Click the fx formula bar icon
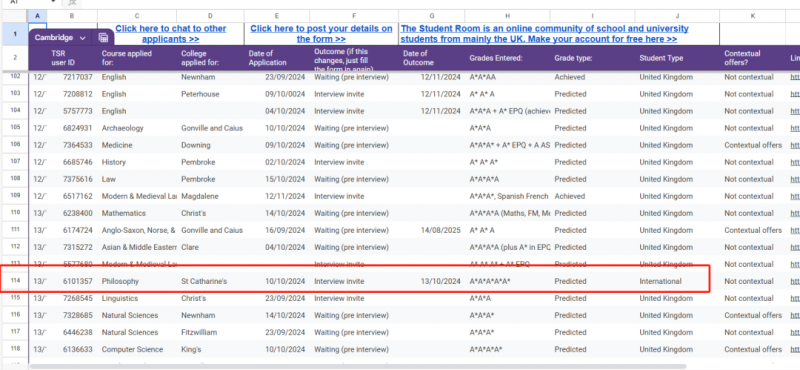800x370 pixels. coord(72,3)
